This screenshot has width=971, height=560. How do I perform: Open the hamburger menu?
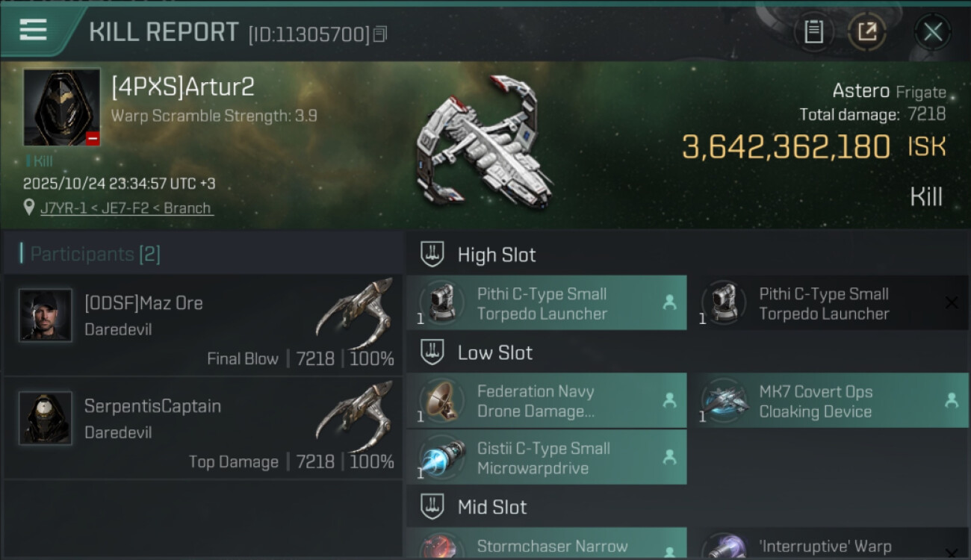(34, 31)
